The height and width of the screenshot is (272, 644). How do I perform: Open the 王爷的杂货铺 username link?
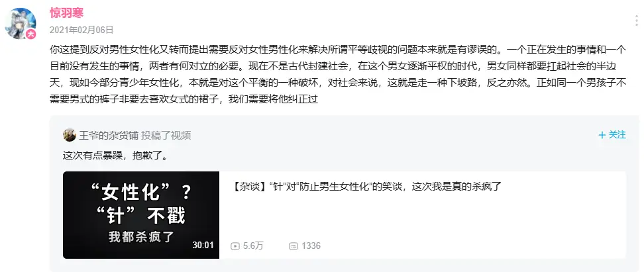click(x=109, y=136)
